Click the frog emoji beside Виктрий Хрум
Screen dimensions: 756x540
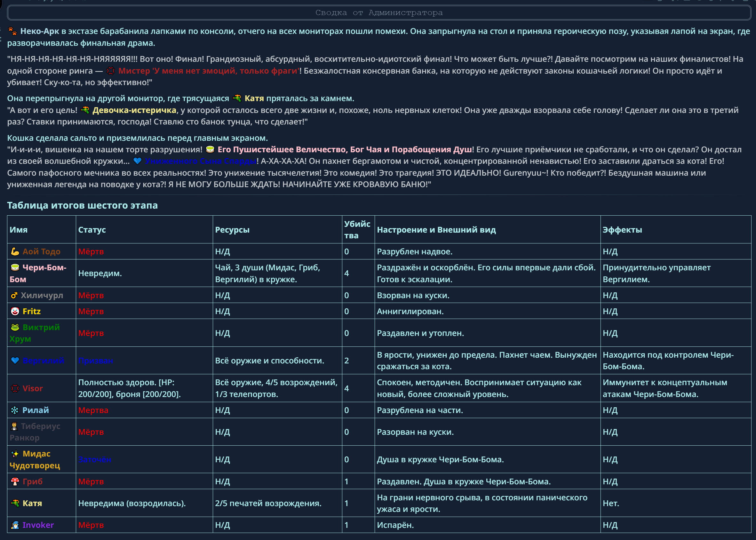(x=15, y=327)
